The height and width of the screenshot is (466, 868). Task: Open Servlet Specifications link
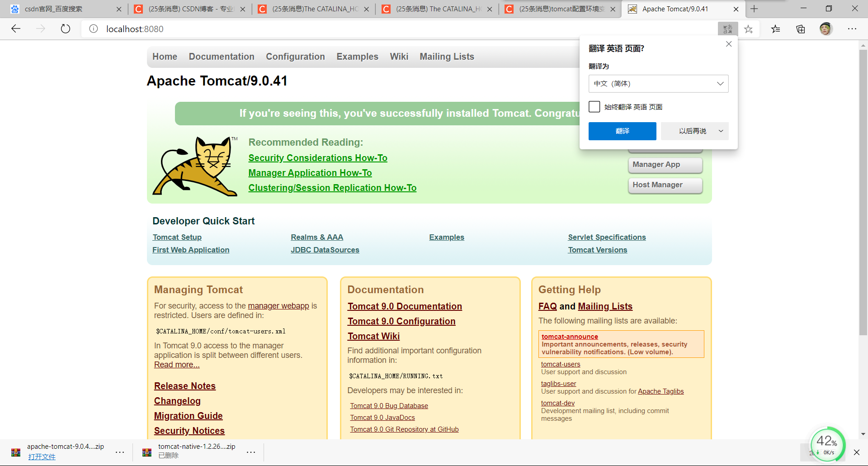(607, 237)
